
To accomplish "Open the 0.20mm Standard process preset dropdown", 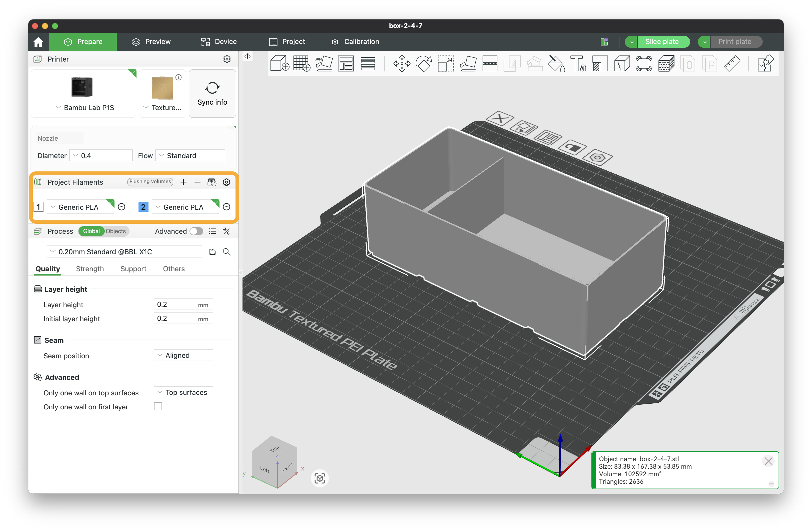I will pyautogui.click(x=124, y=252).
